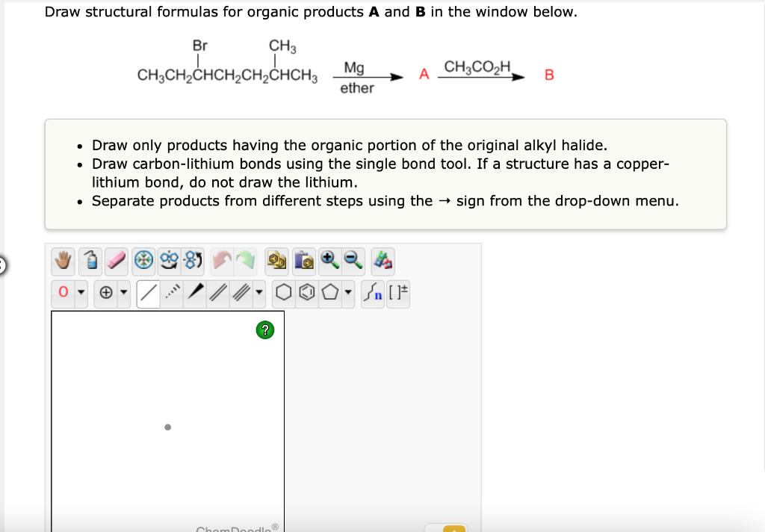Select the cyclohexane ring template

pos(282,293)
